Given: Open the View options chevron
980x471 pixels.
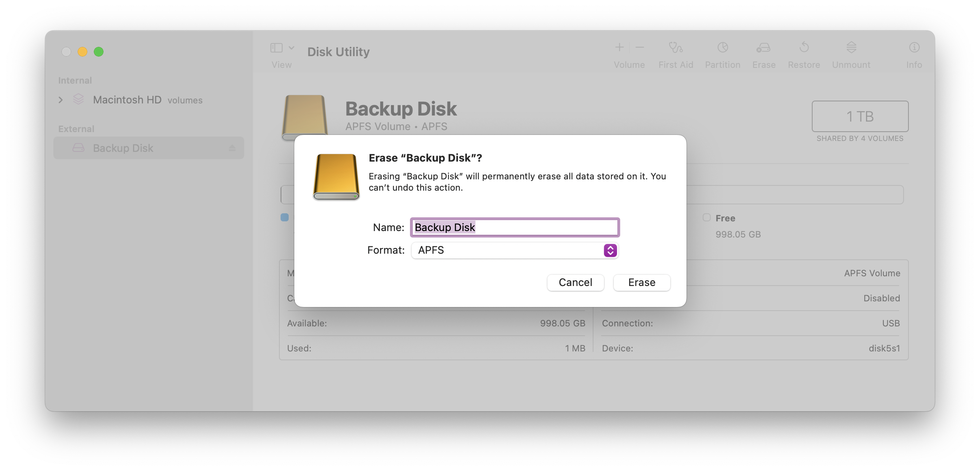Looking at the screenshot, I should click(291, 48).
